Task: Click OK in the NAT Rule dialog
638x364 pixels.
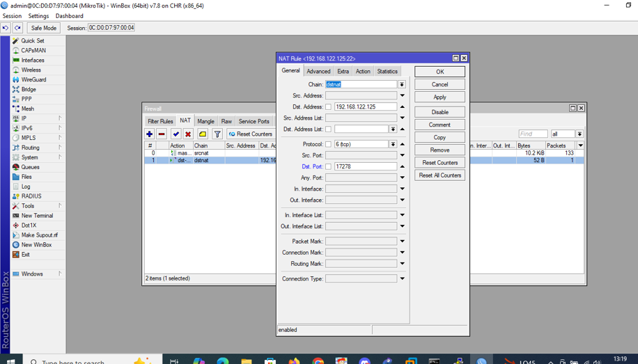Action: tap(440, 72)
